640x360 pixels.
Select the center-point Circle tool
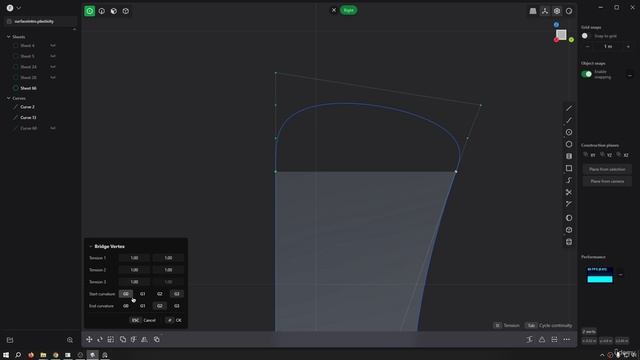point(569,132)
